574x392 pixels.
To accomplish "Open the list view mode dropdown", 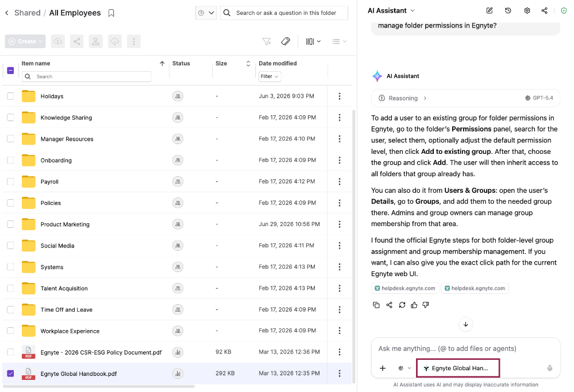I will point(339,41).
